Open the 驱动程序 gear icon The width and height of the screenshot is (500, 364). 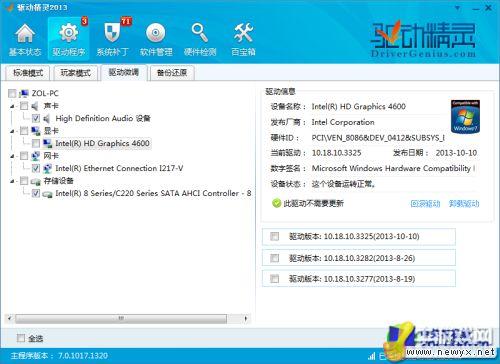[x=68, y=33]
